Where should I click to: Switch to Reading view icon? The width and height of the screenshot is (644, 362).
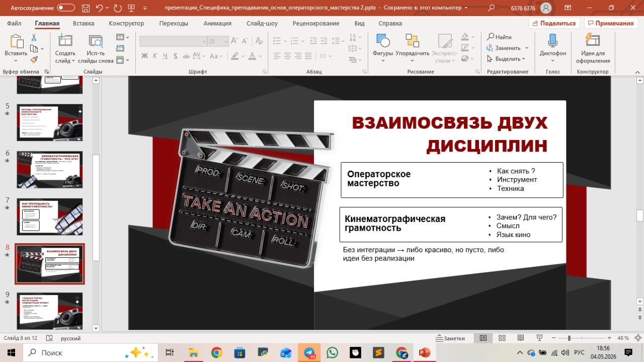point(520,338)
